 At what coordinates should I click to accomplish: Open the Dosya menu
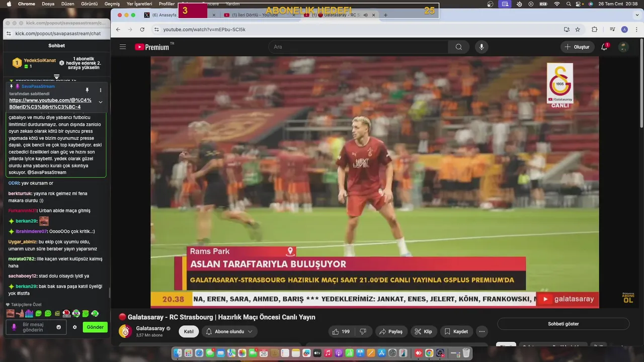pyautogui.click(x=48, y=4)
